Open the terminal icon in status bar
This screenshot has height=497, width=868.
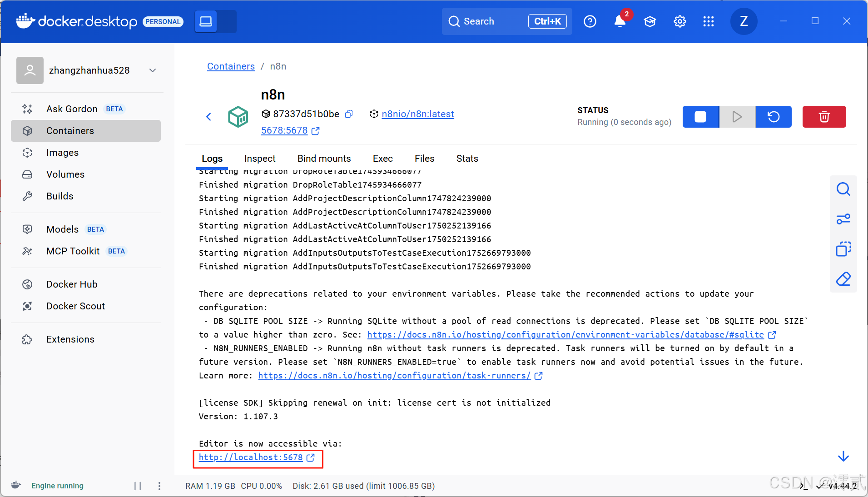804,486
